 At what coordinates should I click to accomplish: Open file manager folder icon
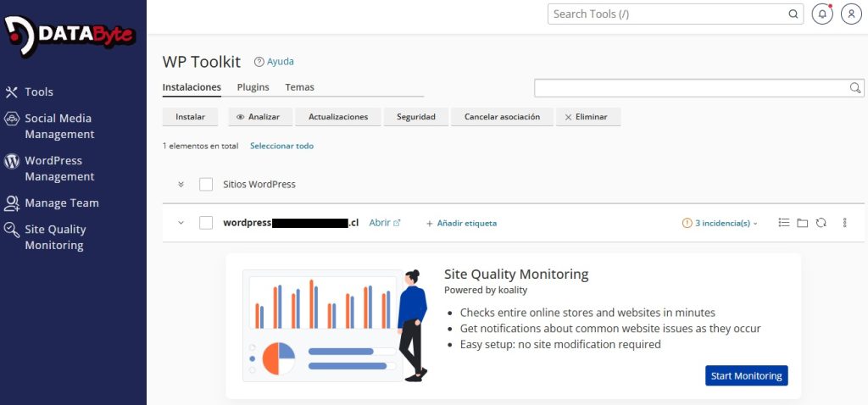[x=802, y=223]
